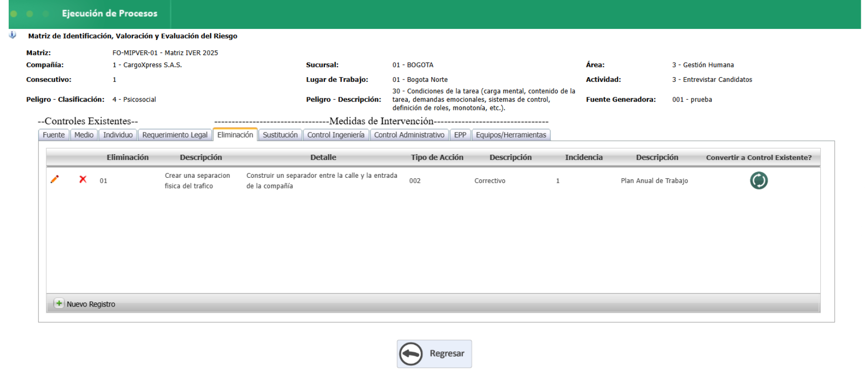This screenshot has width=868, height=372.
Task: Delete record 01 with the red X
Action: coord(83,179)
